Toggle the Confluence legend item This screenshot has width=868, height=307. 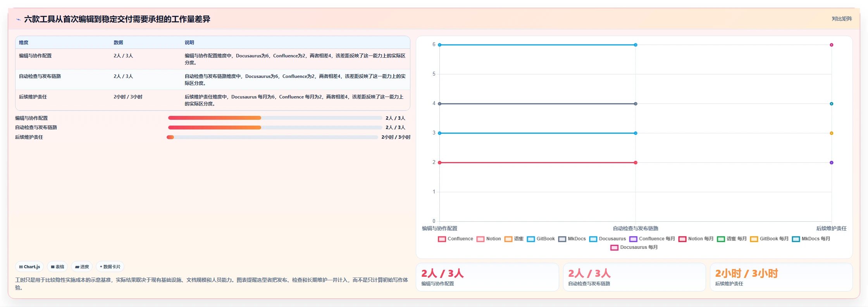[x=455, y=239]
